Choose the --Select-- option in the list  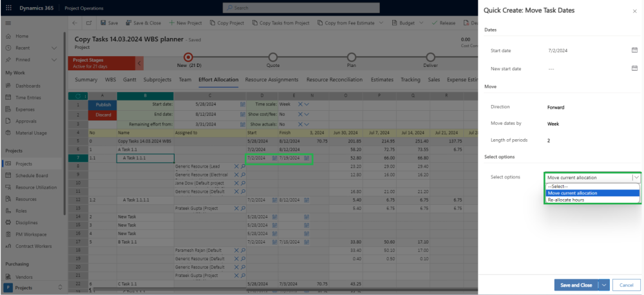click(x=592, y=187)
